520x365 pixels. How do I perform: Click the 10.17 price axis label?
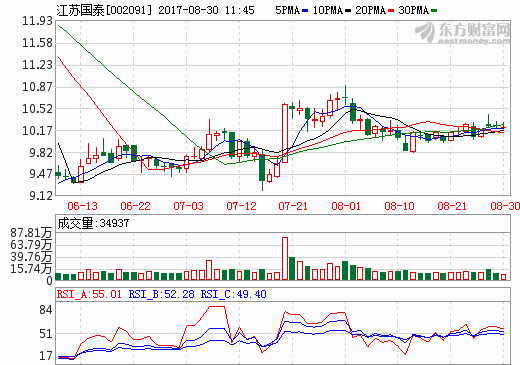point(37,131)
